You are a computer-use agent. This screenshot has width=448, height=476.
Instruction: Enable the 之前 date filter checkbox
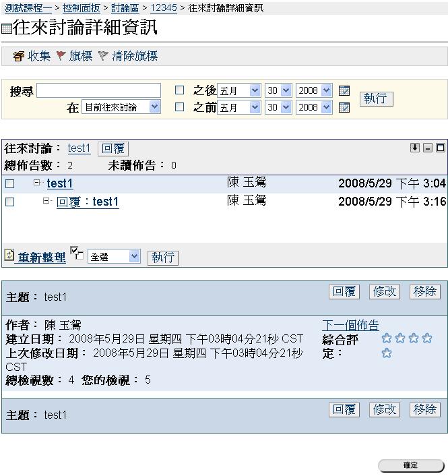click(179, 107)
